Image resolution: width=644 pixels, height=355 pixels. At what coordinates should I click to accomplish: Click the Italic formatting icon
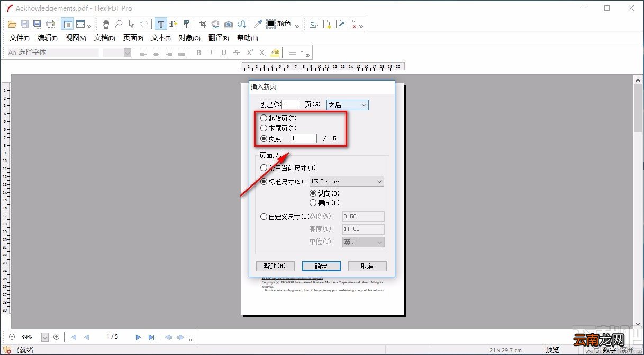(211, 52)
